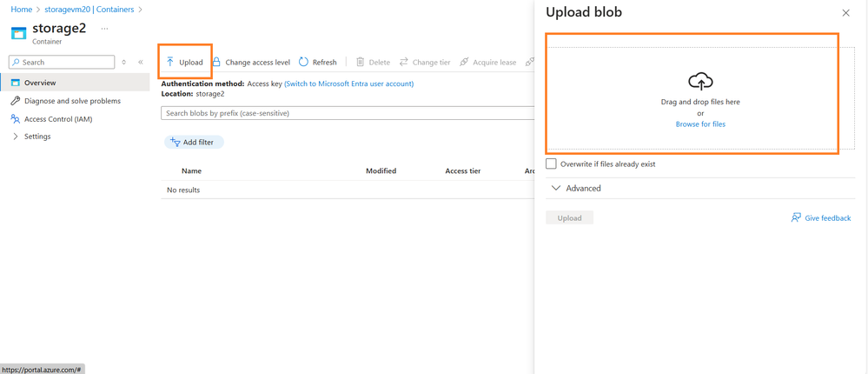Collapse the sidebar with double chevron
The height and width of the screenshot is (374, 868).
(141, 62)
